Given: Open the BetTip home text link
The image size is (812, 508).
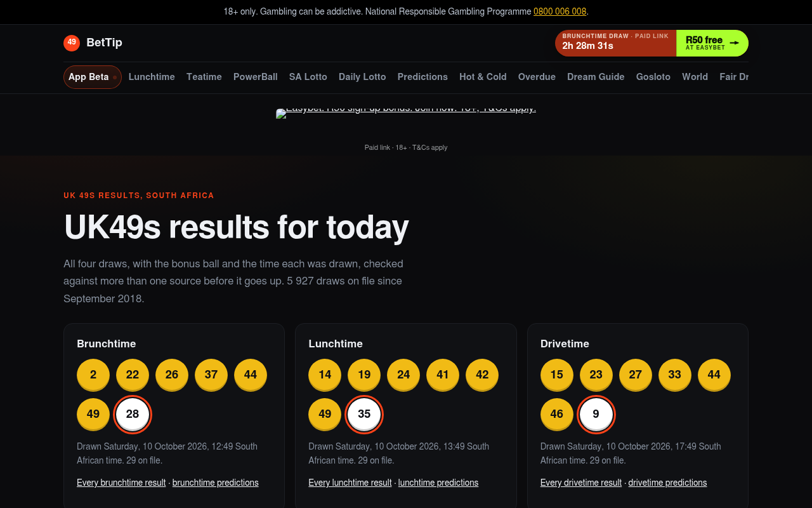Looking at the screenshot, I should (104, 43).
